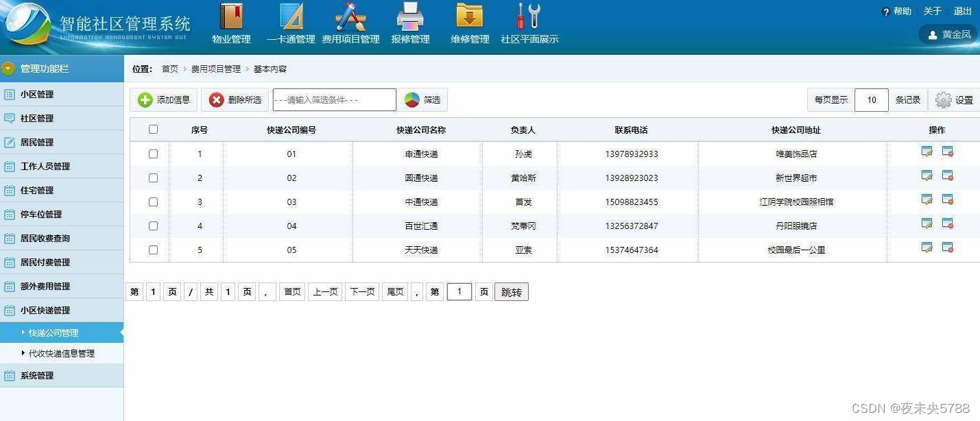
Task: Expand 系统管理 in the sidebar
Action: click(62, 375)
